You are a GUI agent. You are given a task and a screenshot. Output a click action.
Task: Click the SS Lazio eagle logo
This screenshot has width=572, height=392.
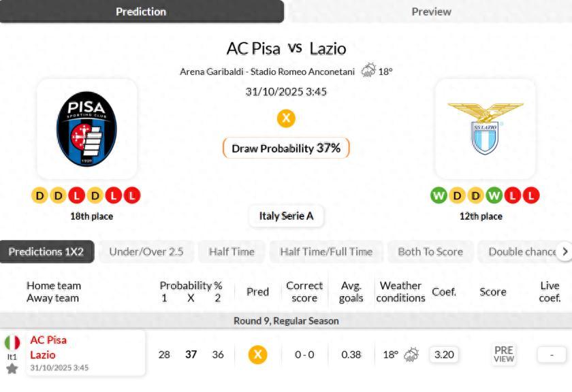click(x=485, y=129)
